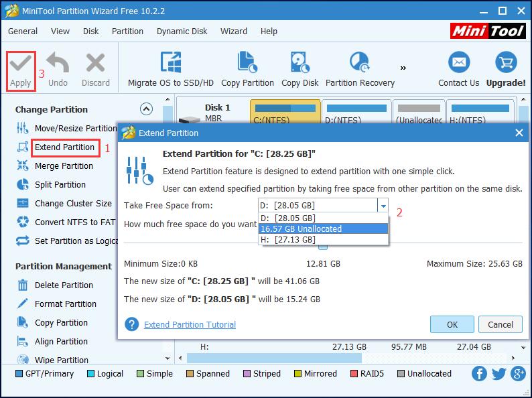Confirm extension with OK button
532x398 pixels.
tap(452, 324)
